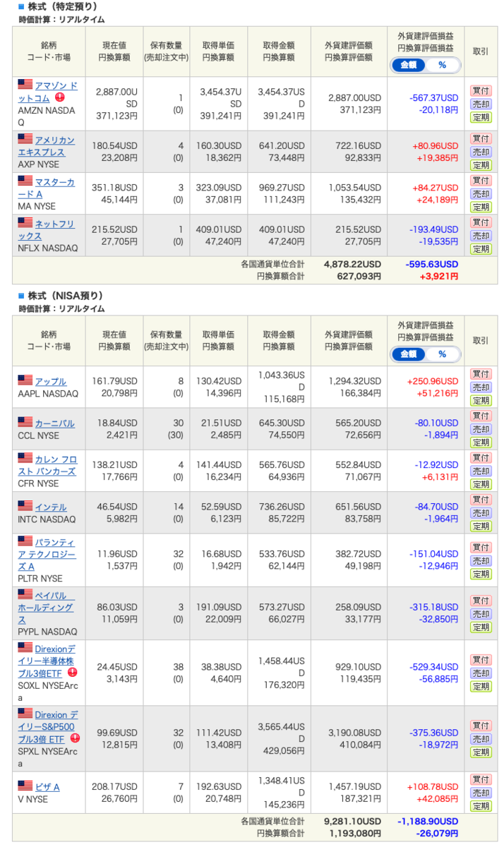This screenshot has width=504, height=847.
Task: Switch NISA預り table to 金額 display
Action: (x=409, y=354)
